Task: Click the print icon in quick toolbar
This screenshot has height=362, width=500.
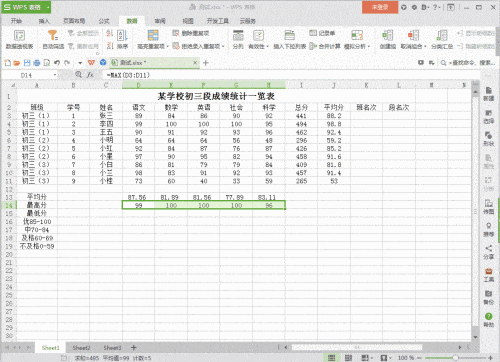Action: pyautogui.click(x=37, y=63)
